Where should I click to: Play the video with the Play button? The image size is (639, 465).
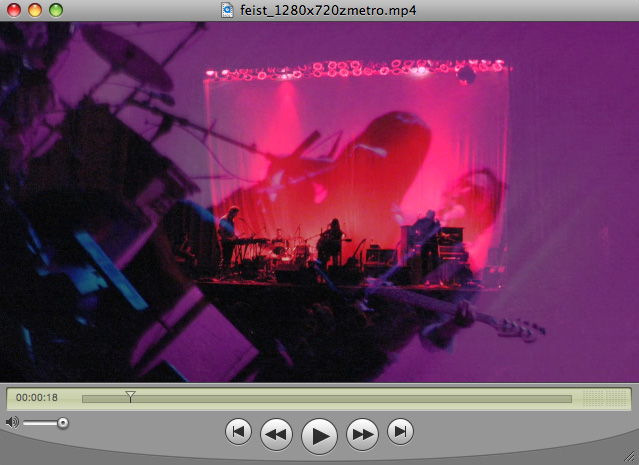tap(319, 436)
